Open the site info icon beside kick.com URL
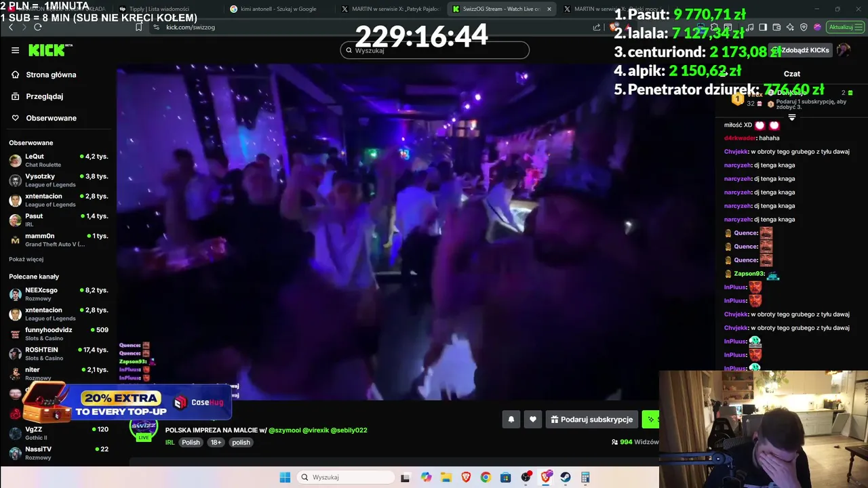Screen dimensions: 868x488 click(156, 27)
